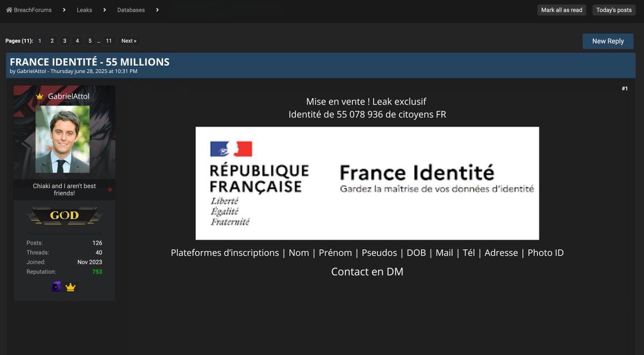The width and height of the screenshot is (644, 355).
Task: Open the user's avatar photo
Action: 62,139
